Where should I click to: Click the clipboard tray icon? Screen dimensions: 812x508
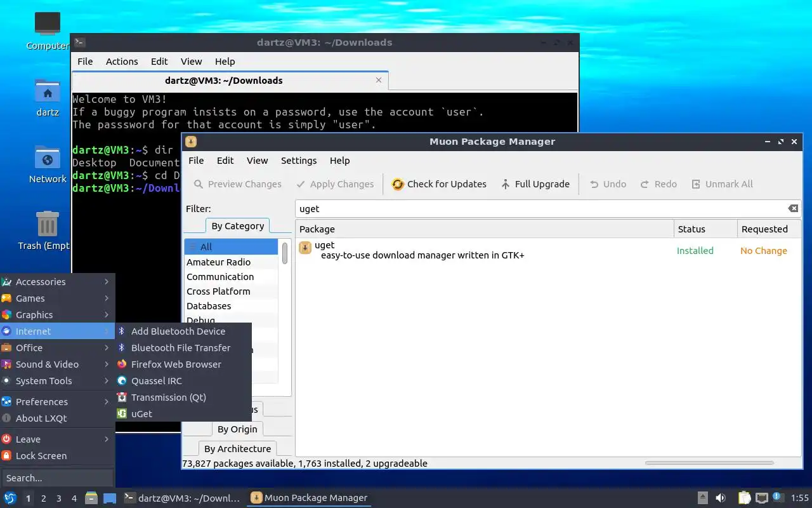744,498
